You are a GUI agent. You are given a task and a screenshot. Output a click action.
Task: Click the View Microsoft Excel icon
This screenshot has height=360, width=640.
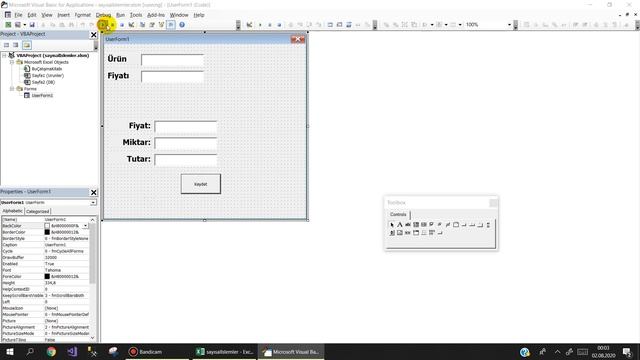tap(8, 25)
